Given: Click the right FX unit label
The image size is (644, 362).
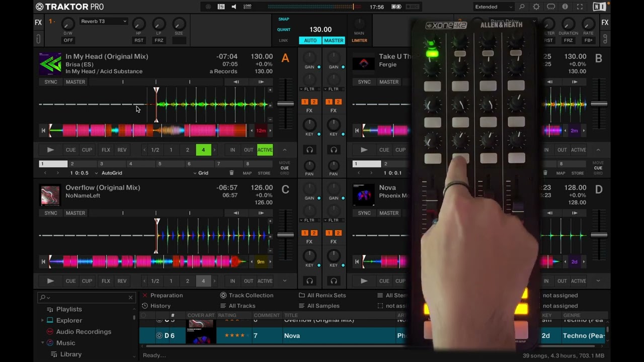Looking at the screenshot, I should (605, 23).
